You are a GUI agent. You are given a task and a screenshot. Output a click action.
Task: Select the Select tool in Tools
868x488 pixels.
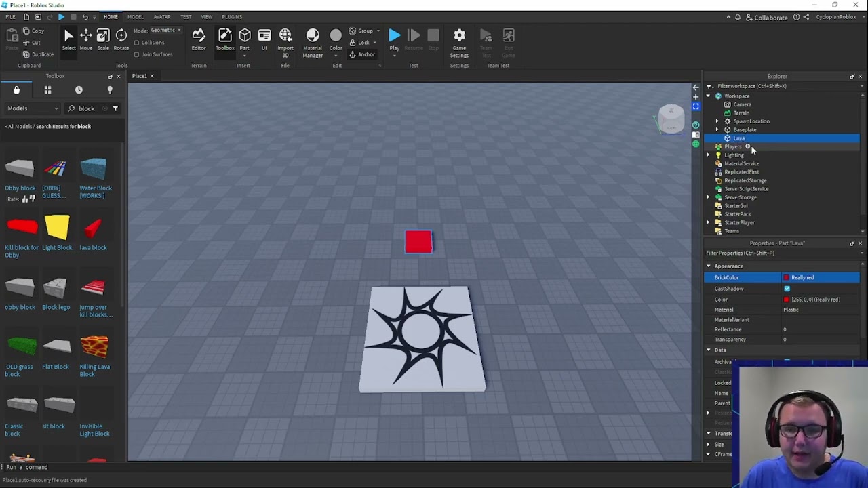coord(68,39)
